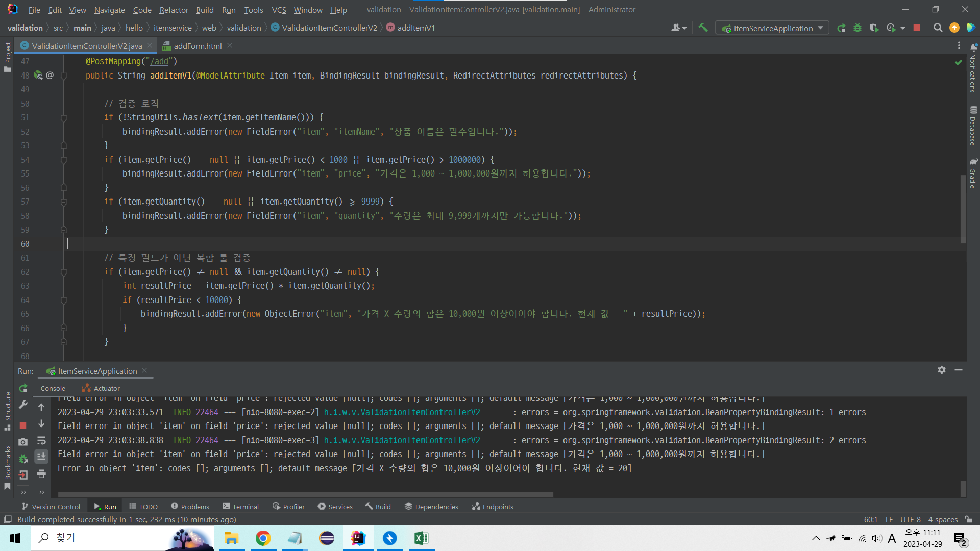Open the user account icon dropdown
980x551 pixels.
pyautogui.click(x=678, y=28)
